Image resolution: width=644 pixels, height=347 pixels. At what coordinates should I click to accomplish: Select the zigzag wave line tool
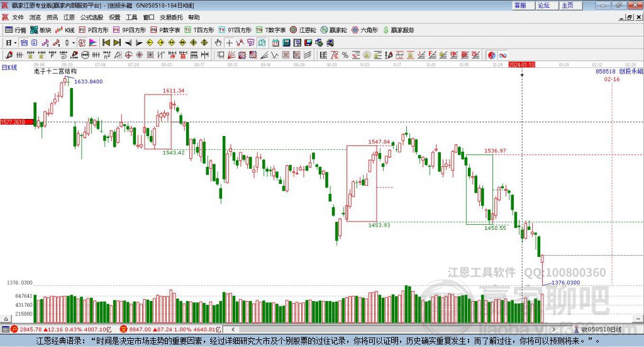click(275, 55)
